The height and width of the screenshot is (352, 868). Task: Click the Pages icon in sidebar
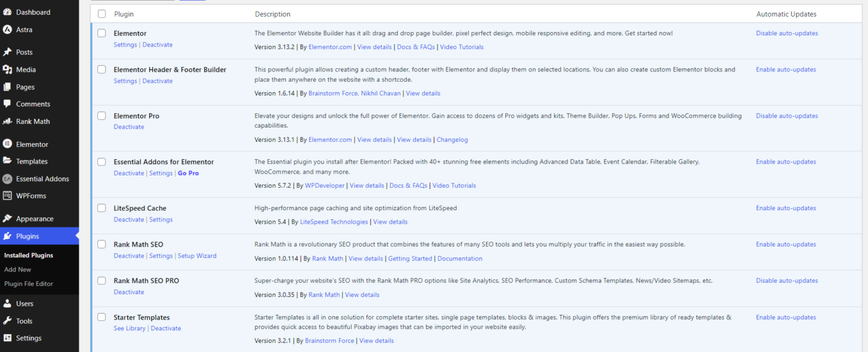click(x=7, y=87)
